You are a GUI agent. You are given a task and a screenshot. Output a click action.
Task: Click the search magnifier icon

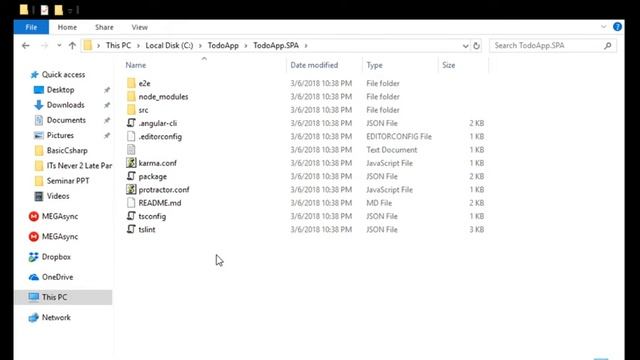coord(608,46)
